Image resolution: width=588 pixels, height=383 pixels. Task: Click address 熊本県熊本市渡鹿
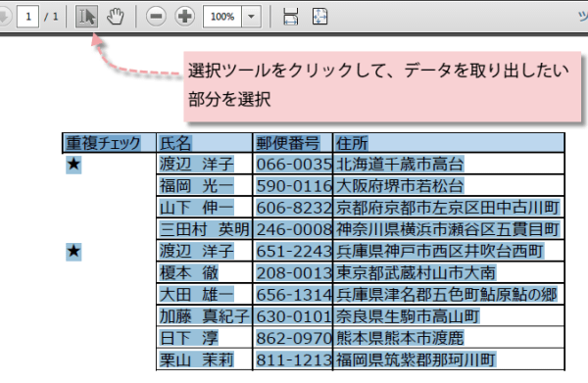400,338
